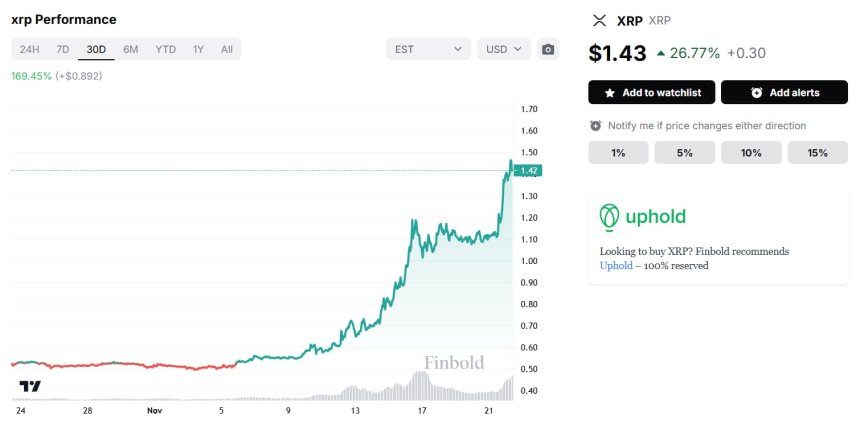Click the star icon on watchlist button
The width and height of the screenshot is (860, 429).
point(608,93)
